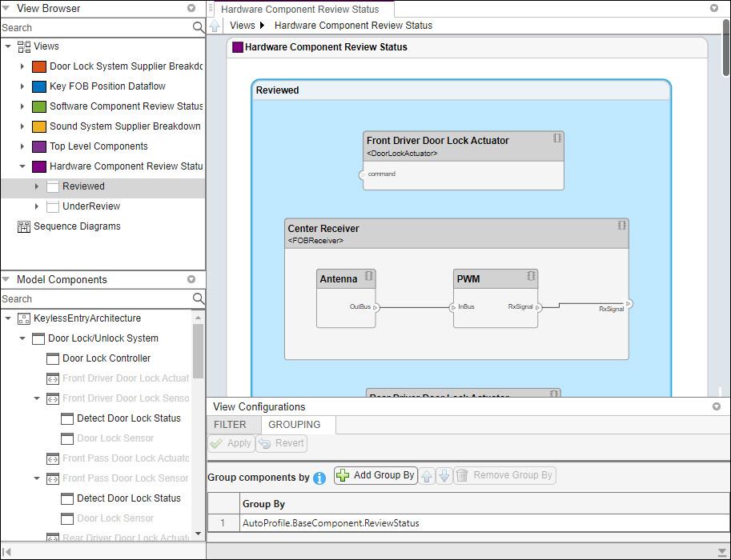Click the green Software Component Review swatch
731x560 pixels.
[39, 106]
